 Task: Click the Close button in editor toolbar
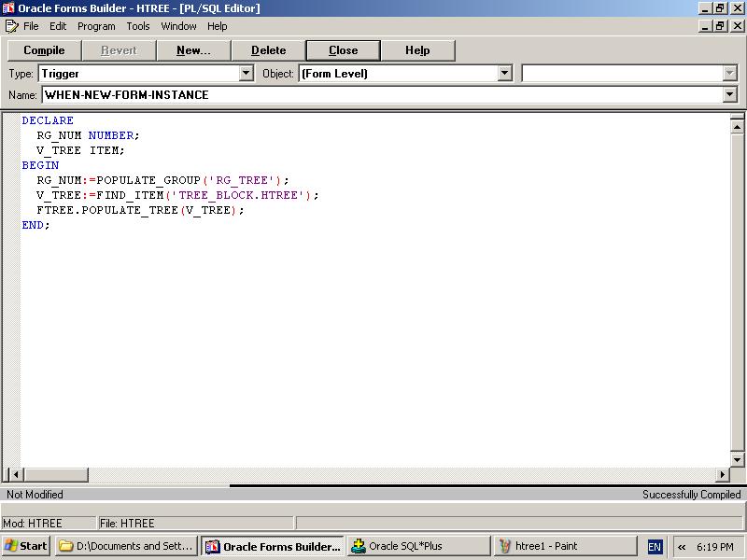[343, 50]
